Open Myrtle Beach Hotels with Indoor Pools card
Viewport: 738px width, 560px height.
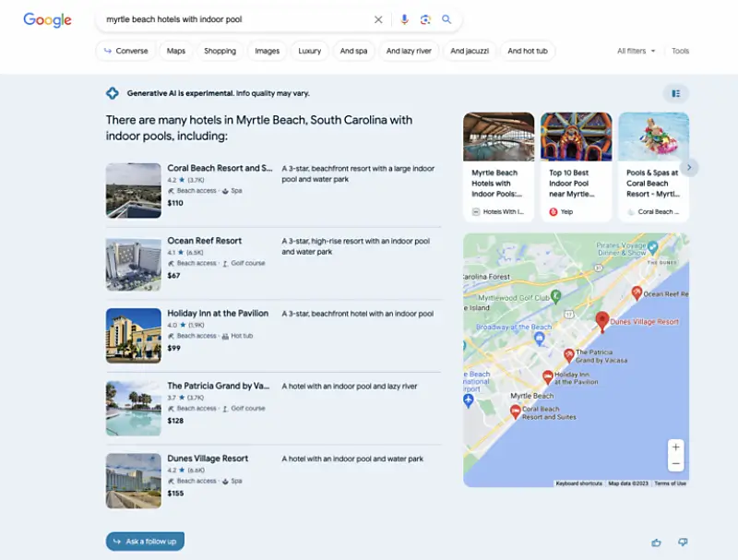[x=498, y=167]
